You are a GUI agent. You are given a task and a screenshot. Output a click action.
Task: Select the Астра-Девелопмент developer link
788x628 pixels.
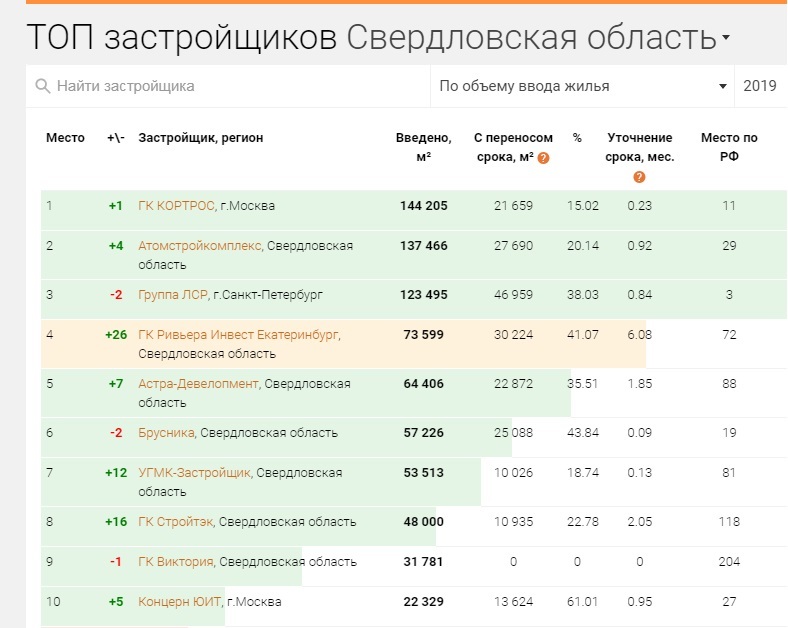[198, 384]
